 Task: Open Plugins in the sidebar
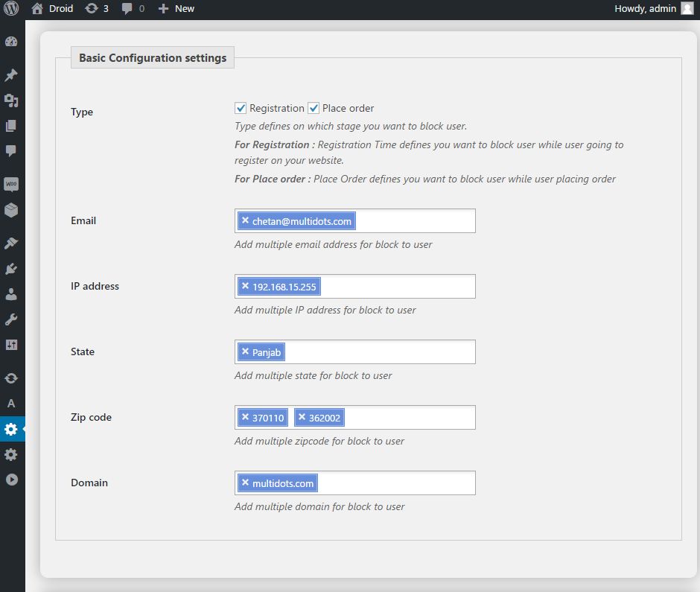click(x=11, y=269)
